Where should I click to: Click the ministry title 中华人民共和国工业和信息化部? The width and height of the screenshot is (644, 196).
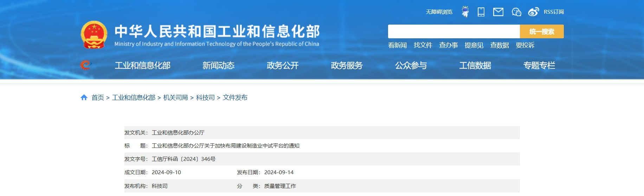coord(217,31)
